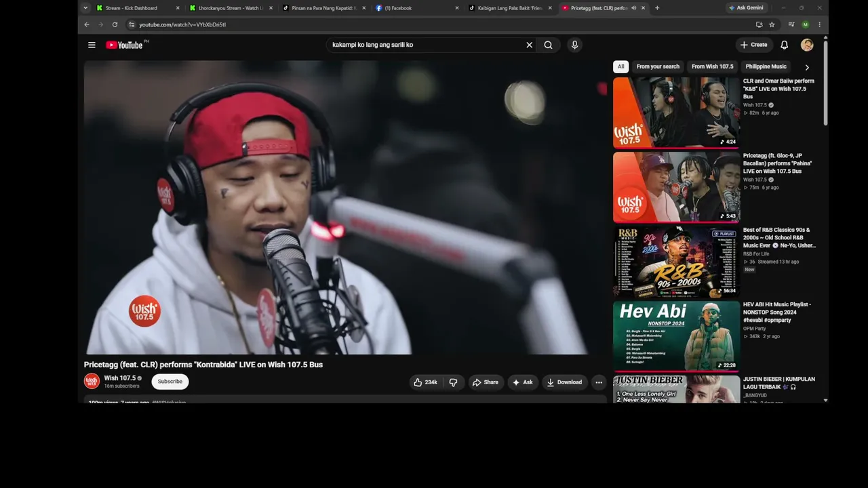
Task: View site information in address bar
Action: [132, 25]
